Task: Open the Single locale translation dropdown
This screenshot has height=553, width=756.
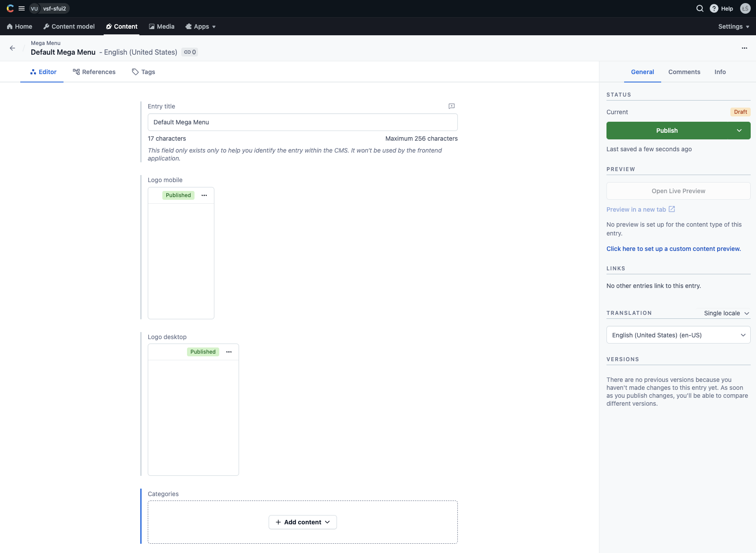Action: [726, 313]
